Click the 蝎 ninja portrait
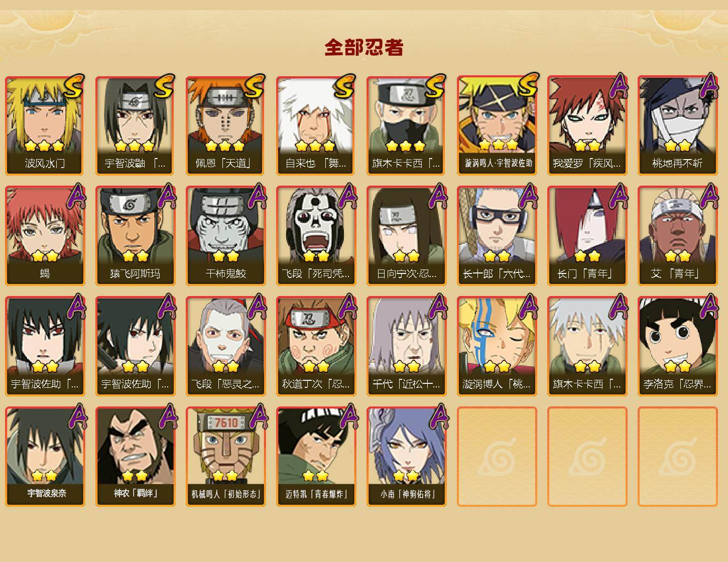Viewport: 728px width, 562px height. coord(45,236)
